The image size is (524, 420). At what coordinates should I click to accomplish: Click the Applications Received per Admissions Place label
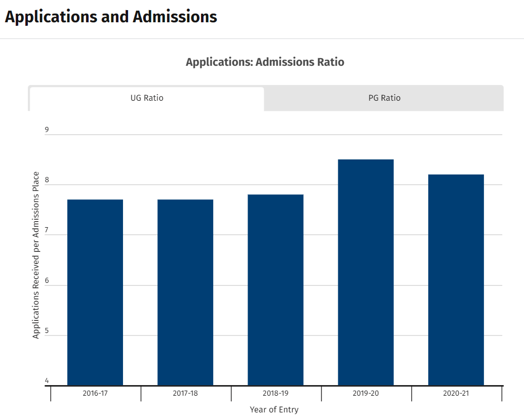36,256
